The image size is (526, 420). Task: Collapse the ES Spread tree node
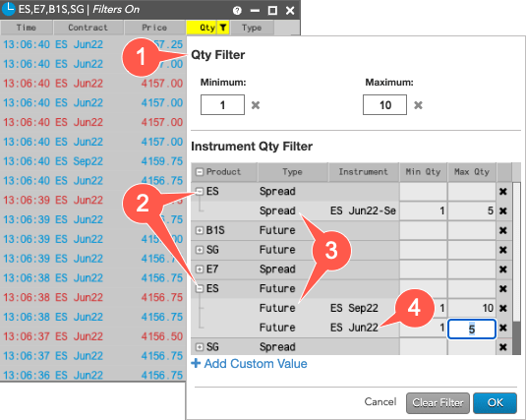click(200, 192)
